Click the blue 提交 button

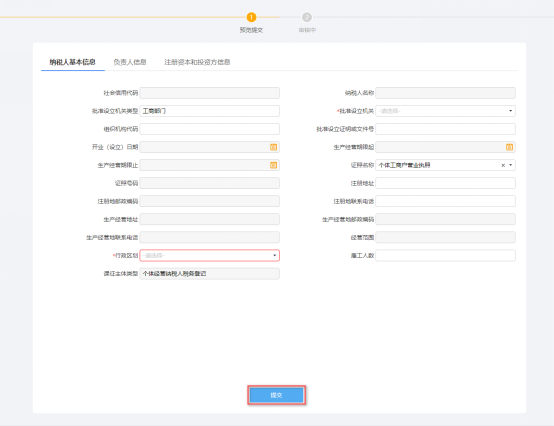pos(276,395)
